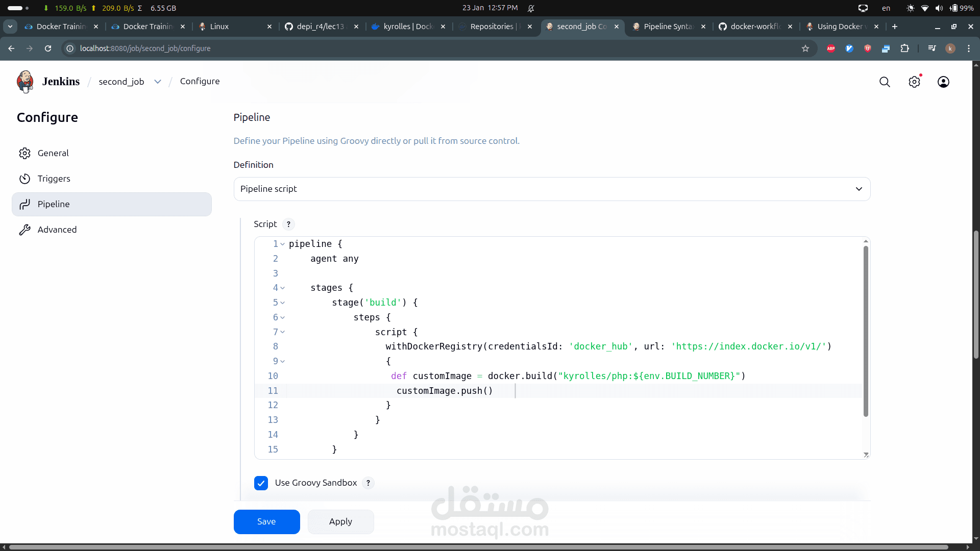Reload the page with the refresh icon

(x=48, y=48)
